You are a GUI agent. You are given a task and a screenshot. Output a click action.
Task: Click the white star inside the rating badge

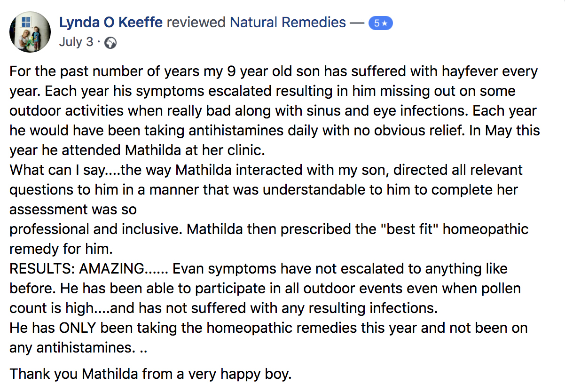click(x=385, y=23)
